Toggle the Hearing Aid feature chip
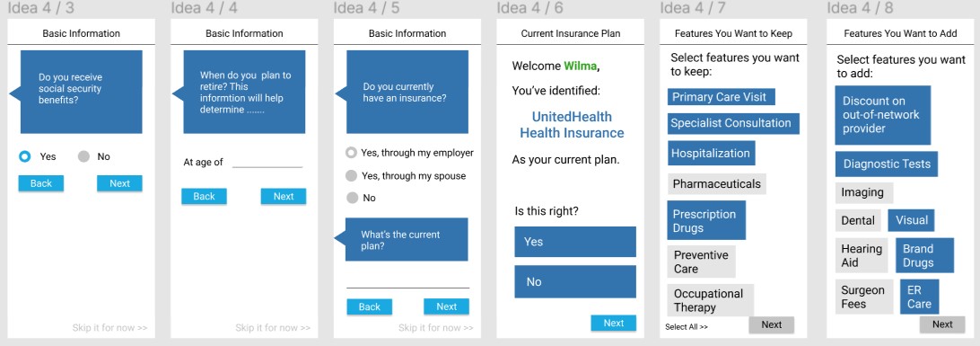The height and width of the screenshot is (346, 980). point(862,255)
